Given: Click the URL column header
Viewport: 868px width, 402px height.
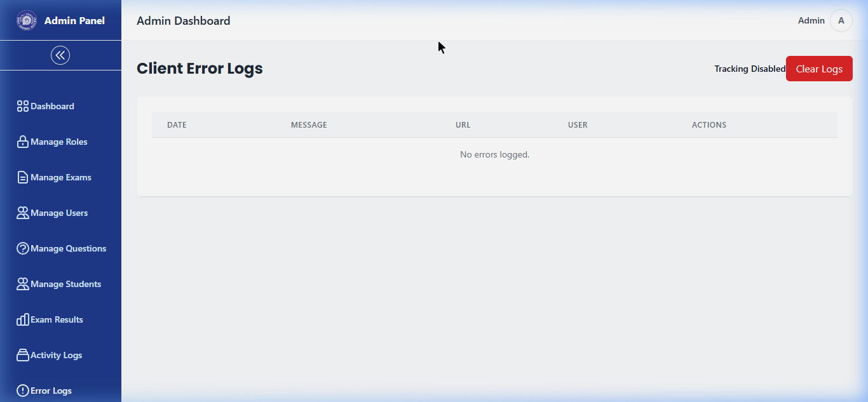Looking at the screenshot, I should 463,125.
